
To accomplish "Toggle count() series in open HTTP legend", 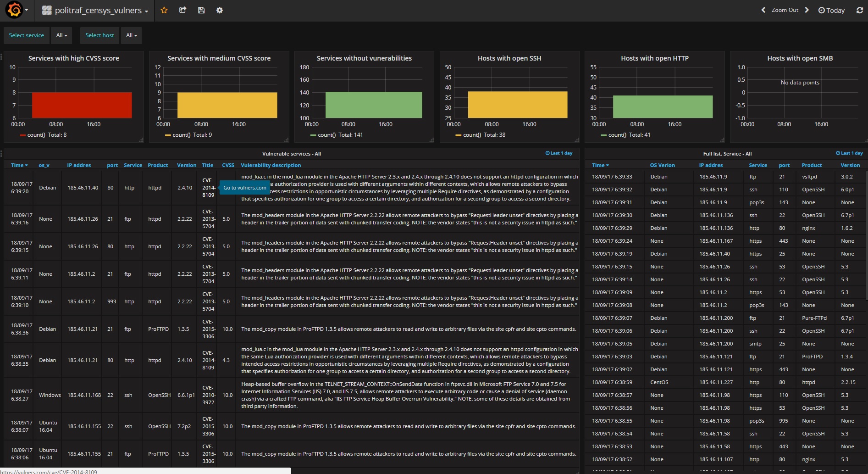I will pyautogui.click(x=625, y=135).
